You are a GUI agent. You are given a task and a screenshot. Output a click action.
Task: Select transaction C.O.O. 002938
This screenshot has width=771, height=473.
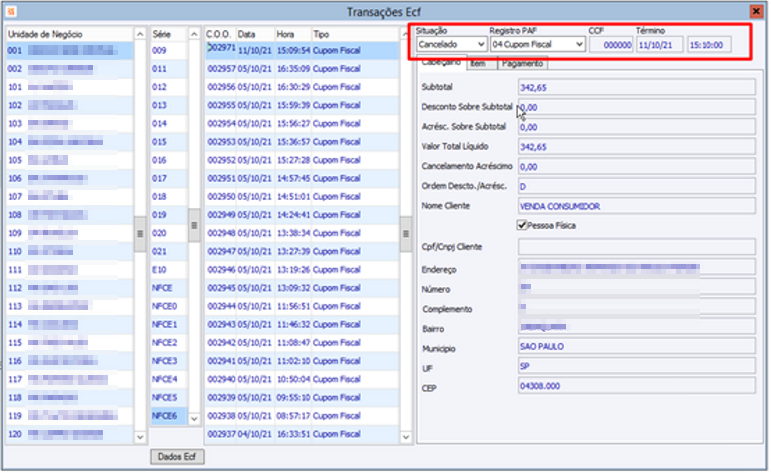pos(301,415)
